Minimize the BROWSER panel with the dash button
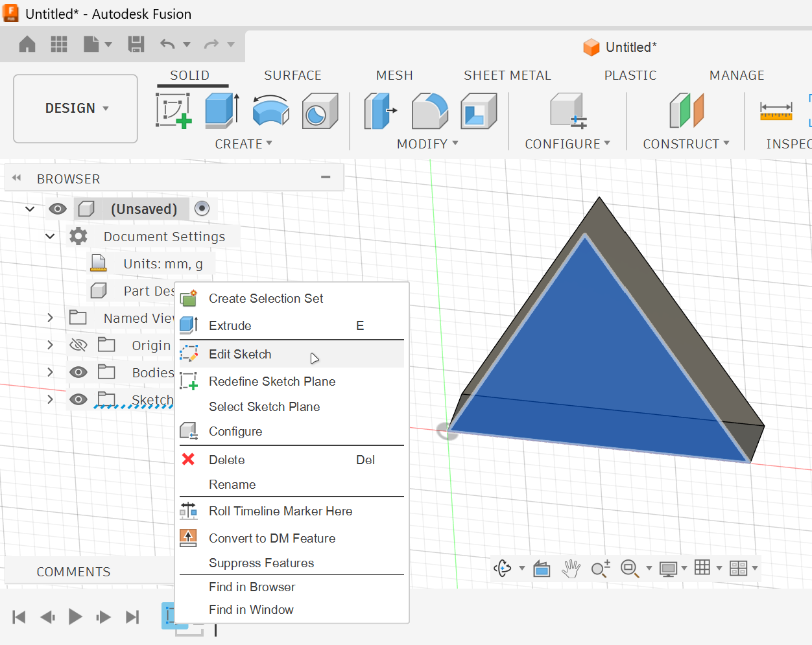 326,177
